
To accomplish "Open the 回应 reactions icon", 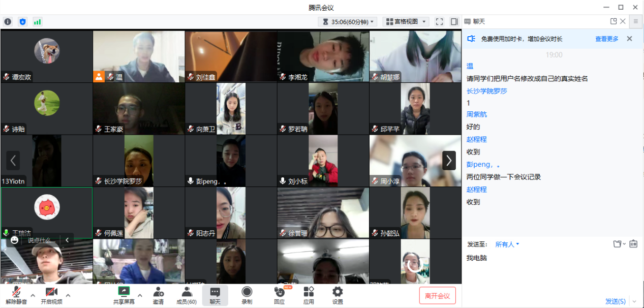I will [x=279, y=293].
